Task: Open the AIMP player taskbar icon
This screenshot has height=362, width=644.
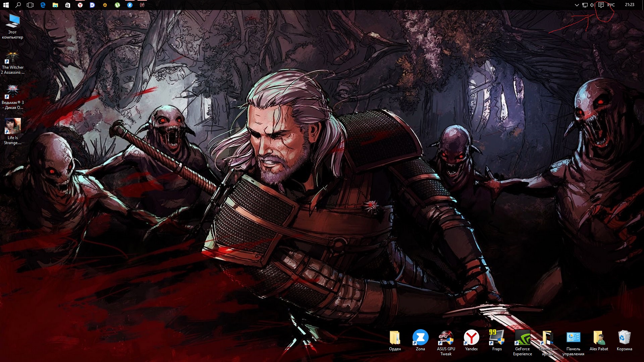Action: click(x=105, y=5)
